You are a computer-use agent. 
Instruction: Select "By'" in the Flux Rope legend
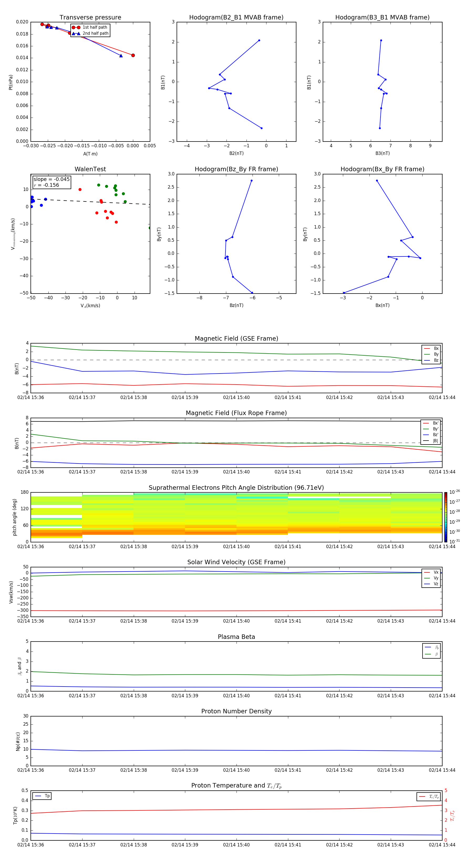[x=431, y=429]
